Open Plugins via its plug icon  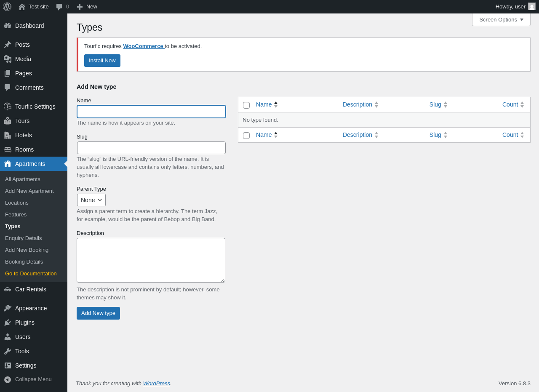click(x=8, y=323)
